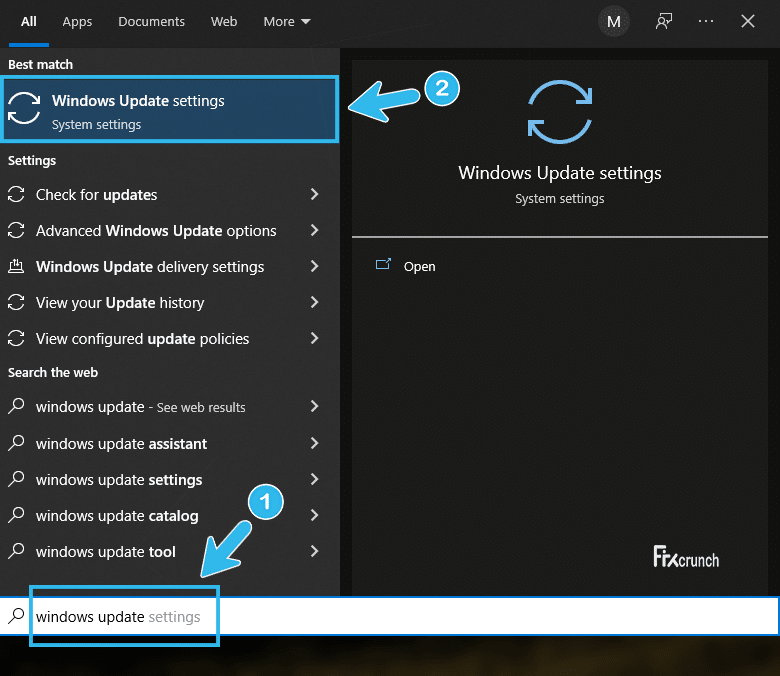Screen dimensions: 780x676
Task: Click the sync icon beside View your Update history
Action: [16, 302]
